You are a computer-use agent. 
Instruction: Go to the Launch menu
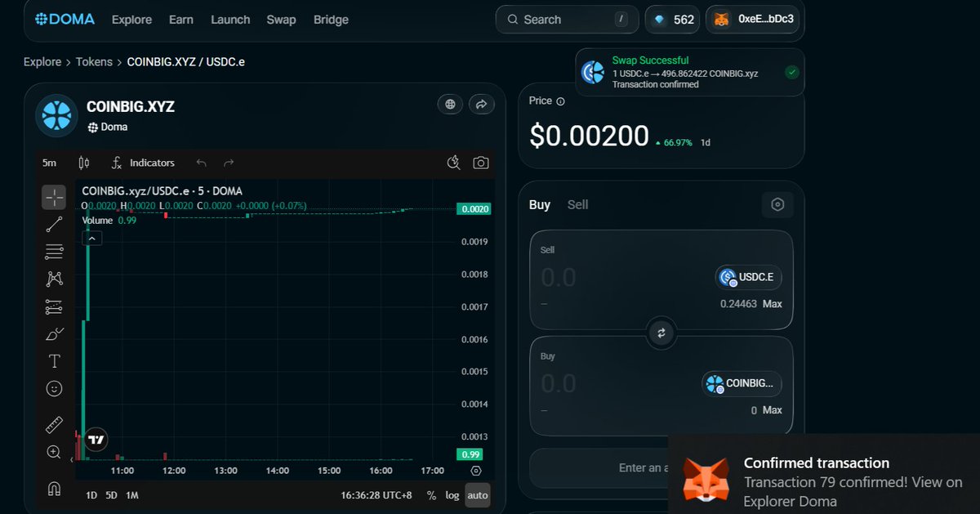(x=230, y=20)
